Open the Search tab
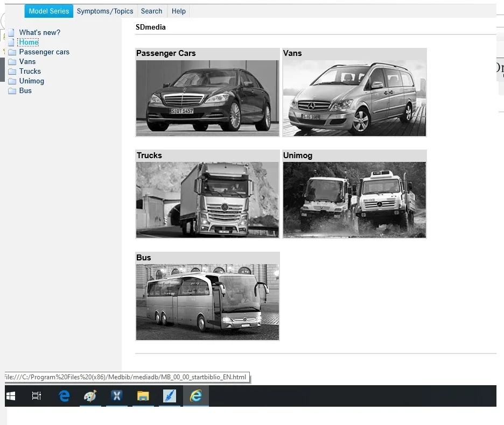This screenshot has height=425, width=504. click(151, 11)
